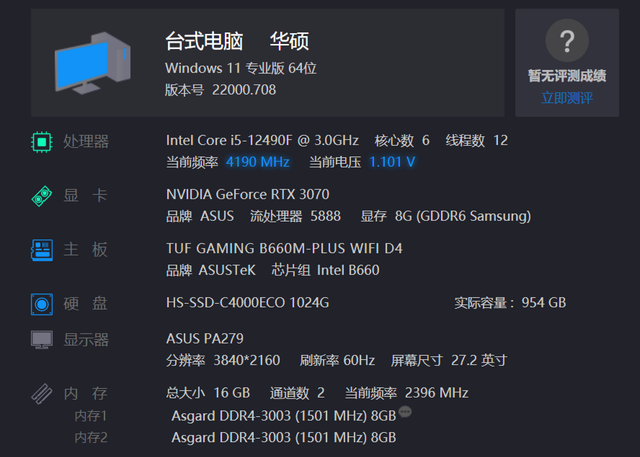Click the gray monitor display icon
Image resolution: width=640 pixels, height=457 pixels.
point(42,339)
